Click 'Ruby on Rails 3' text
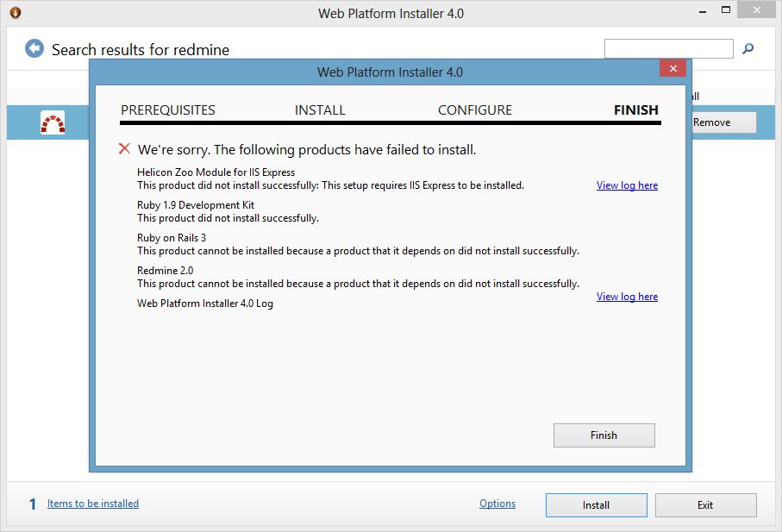Image resolution: width=782 pixels, height=532 pixels. point(172,238)
